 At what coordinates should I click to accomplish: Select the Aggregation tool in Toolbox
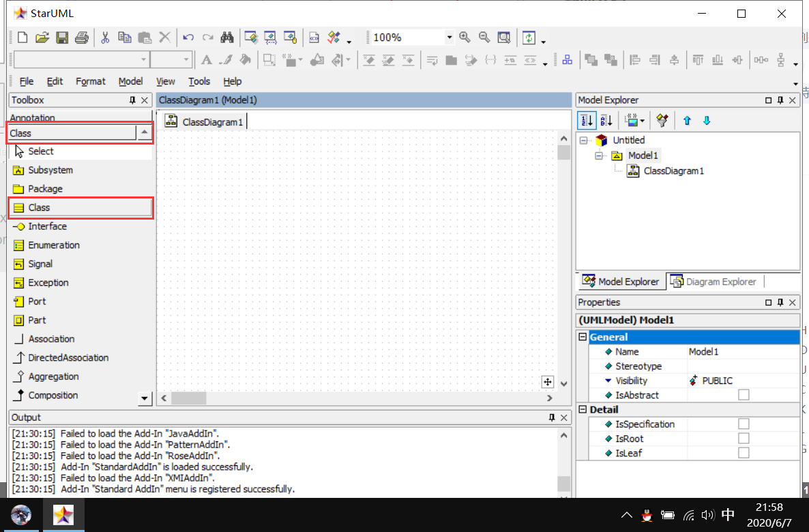point(80,376)
